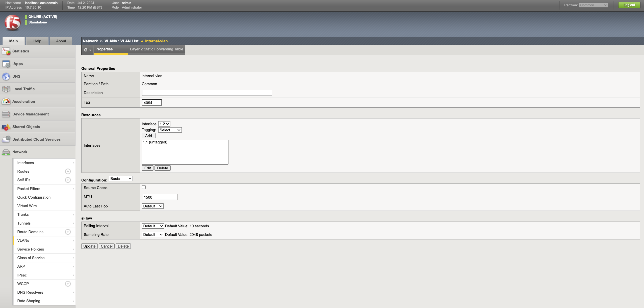Click Network breadcrumb link
The width and height of the screenshot is (644, 308).
[x=90, y=41]
